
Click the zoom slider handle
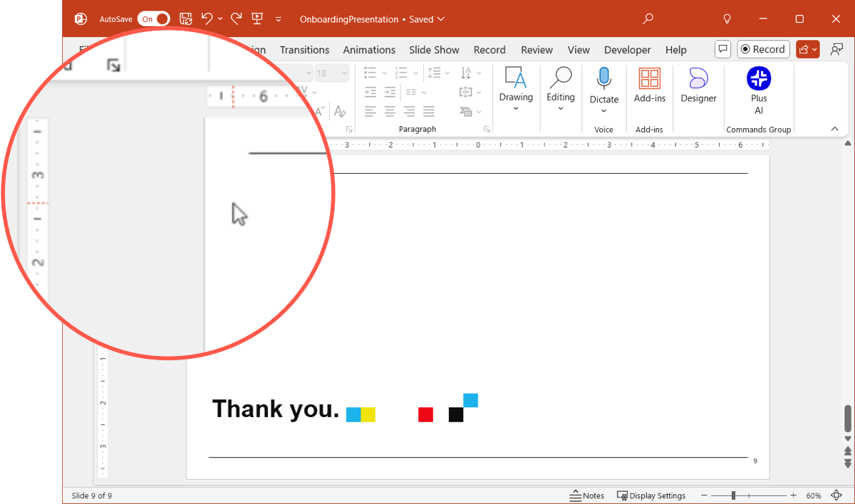[733, 495]
